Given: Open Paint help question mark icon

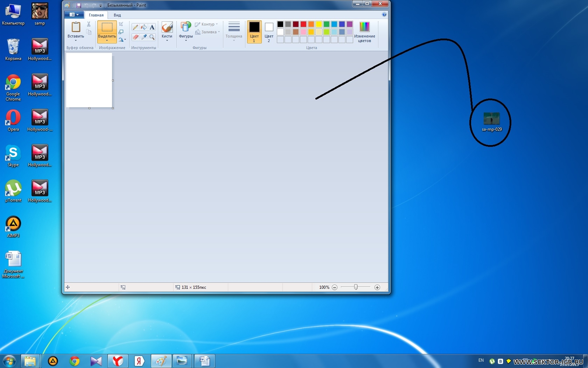Looking at the screenshot, I should (x=384, y=15).
